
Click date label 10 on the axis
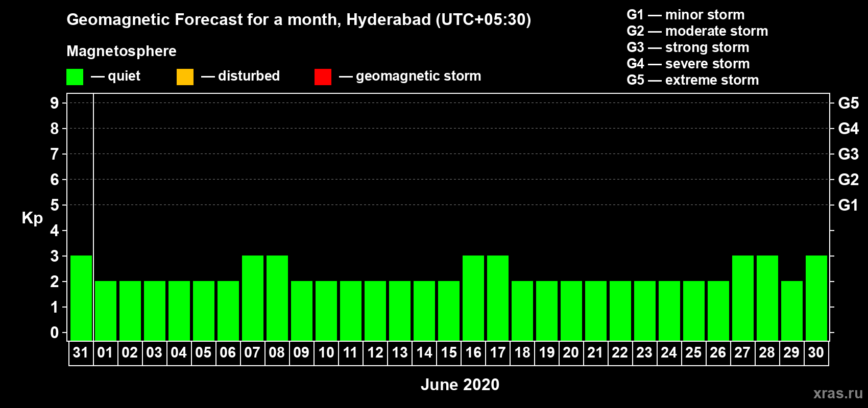coord(326,352)
